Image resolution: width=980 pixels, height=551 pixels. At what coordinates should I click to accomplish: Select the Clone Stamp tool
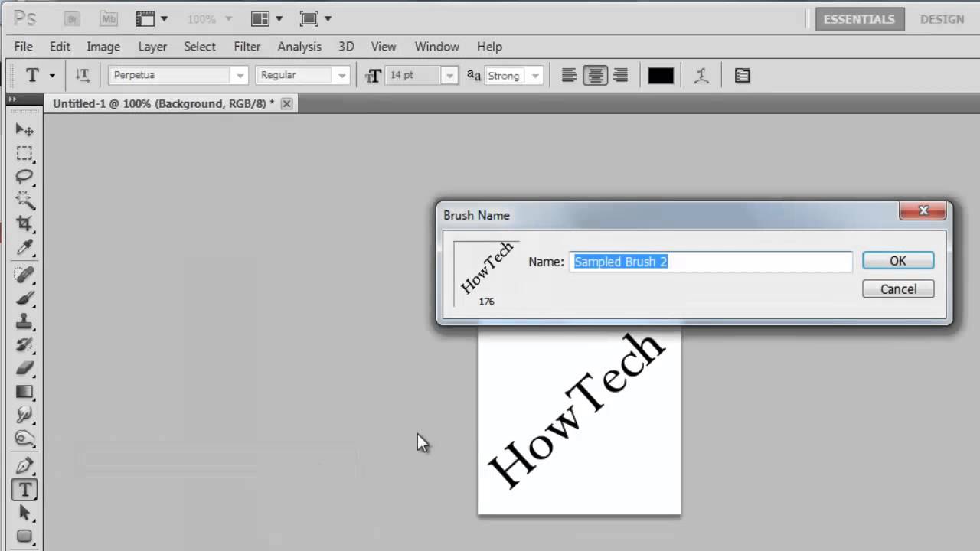click(24, 321)
